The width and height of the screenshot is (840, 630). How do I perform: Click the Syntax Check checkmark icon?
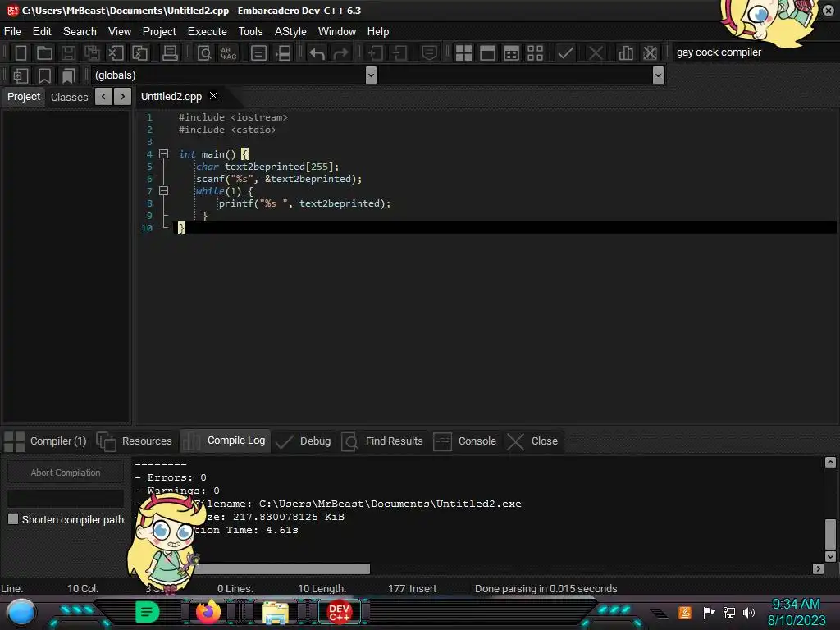[565, 53]
